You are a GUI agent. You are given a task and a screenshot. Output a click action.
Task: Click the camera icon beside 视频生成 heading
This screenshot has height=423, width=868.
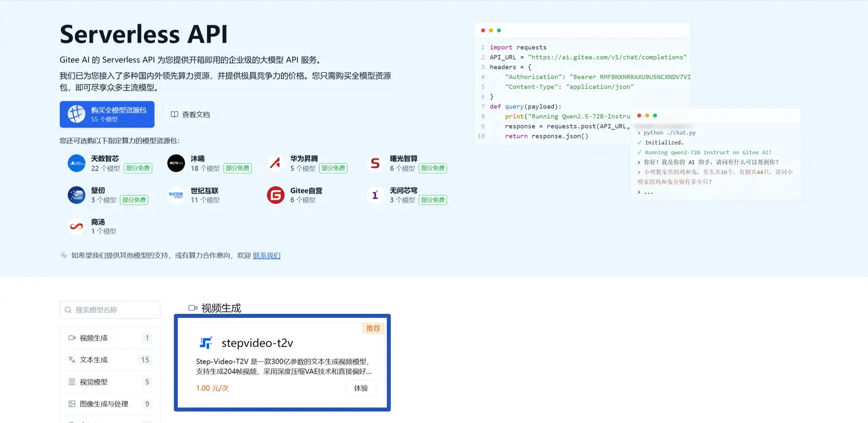[x=193, y=307]
